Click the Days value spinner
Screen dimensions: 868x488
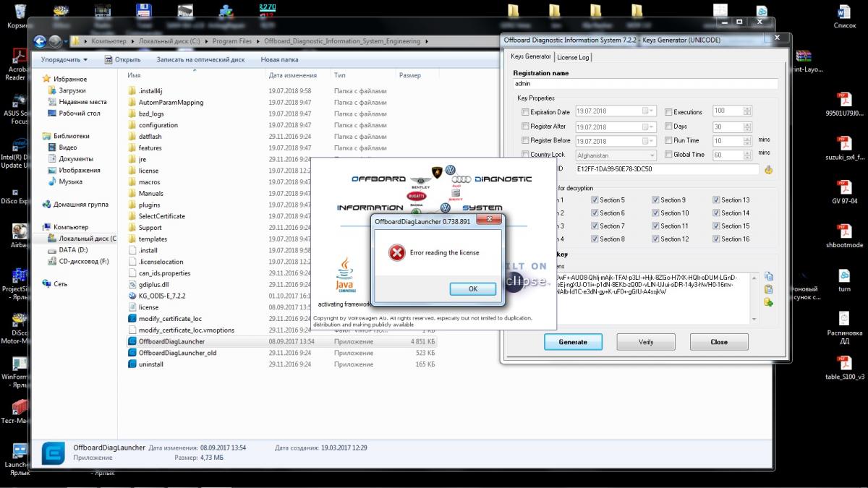pos(747,127)
